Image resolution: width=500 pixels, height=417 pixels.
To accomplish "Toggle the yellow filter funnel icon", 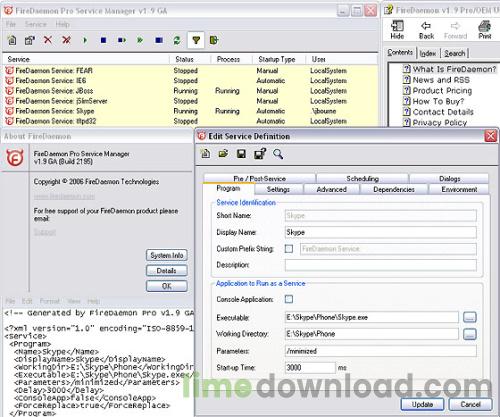I will [196, 40].
